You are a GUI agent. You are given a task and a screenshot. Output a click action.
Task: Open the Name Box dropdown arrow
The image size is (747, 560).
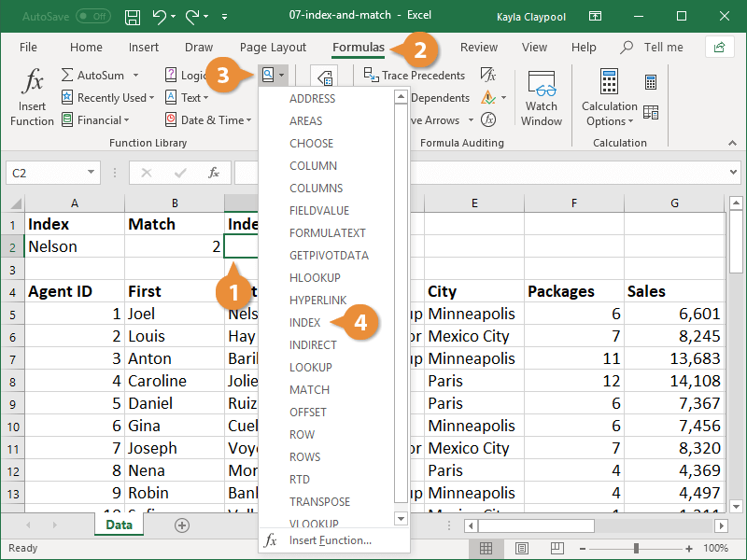click(91, 173)
